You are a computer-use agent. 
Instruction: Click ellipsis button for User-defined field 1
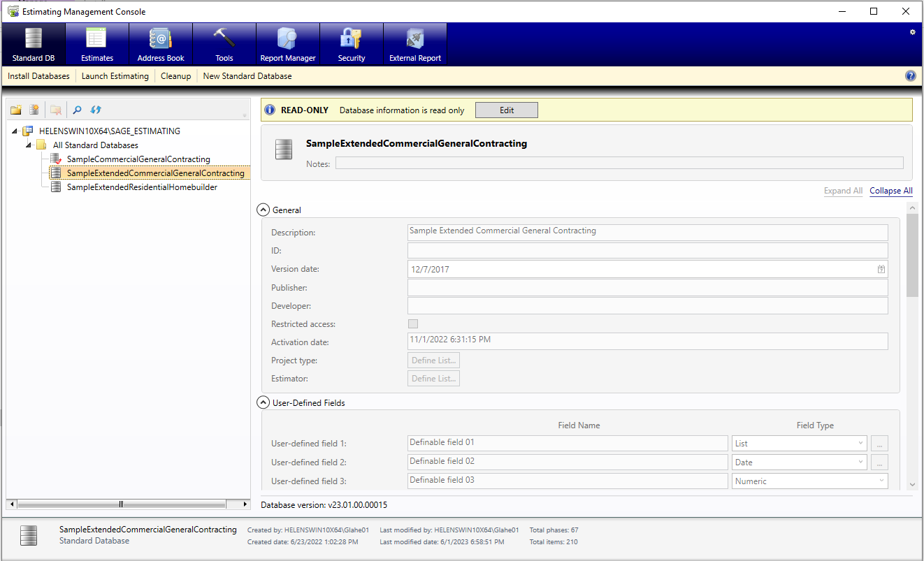pos(881,444)
